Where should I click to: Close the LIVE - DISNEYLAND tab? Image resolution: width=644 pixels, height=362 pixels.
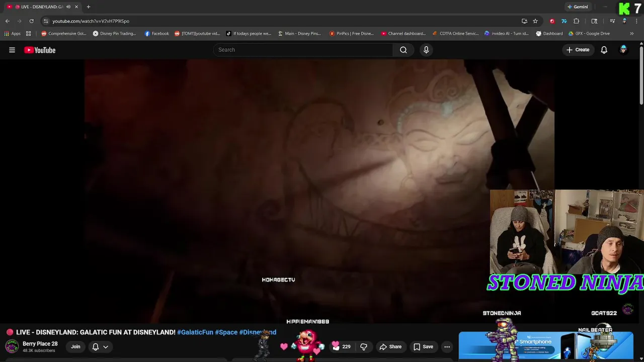(76, 7)
